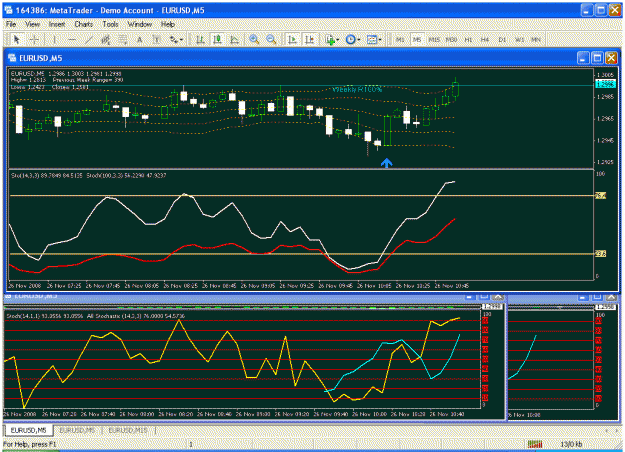Image resolution: width=625 pixels, height=452 pixels.
Task: Open the Window menu
Action: tap(140, 24)
